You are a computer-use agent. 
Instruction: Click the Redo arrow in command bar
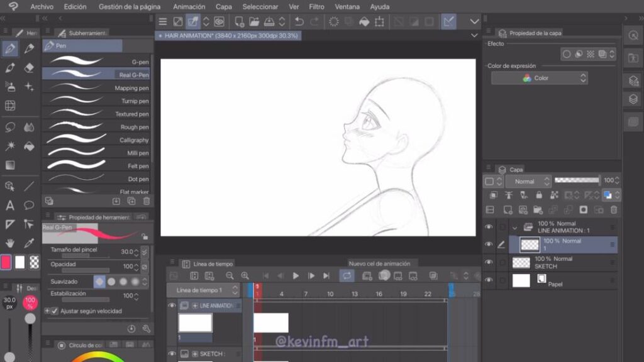point(314,21)
